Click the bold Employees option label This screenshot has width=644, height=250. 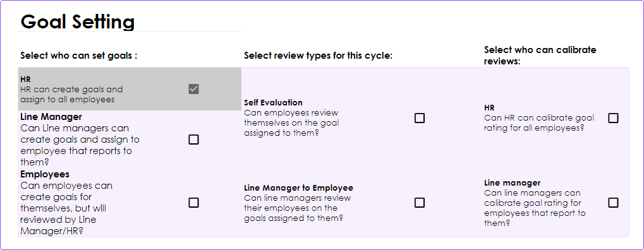(45, 174)
